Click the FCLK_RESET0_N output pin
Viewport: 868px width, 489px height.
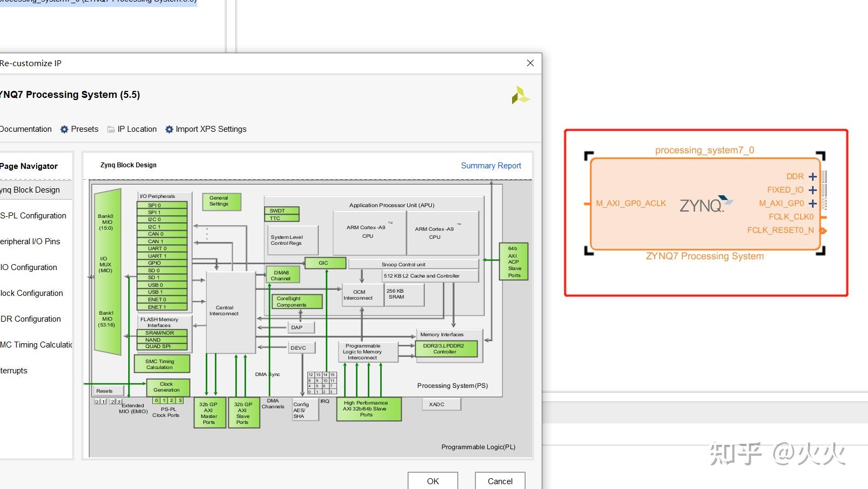pyautogui.click(x=822, y=230)
